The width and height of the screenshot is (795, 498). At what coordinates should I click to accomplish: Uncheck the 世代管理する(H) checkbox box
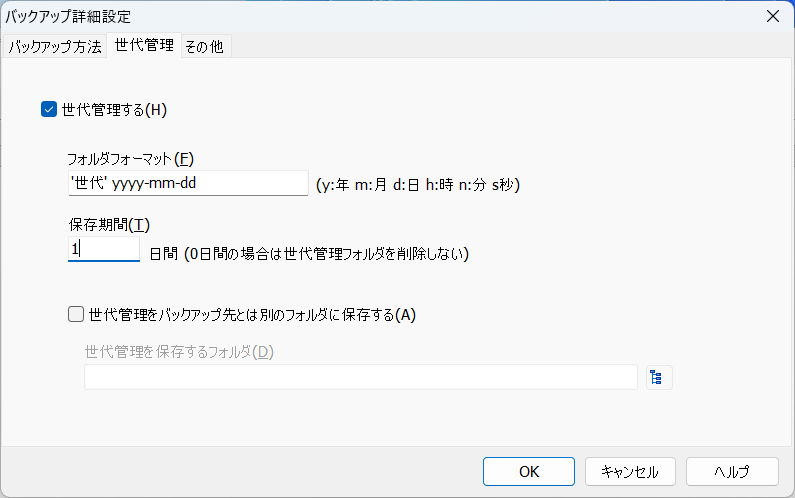click(x=48, y=110)
